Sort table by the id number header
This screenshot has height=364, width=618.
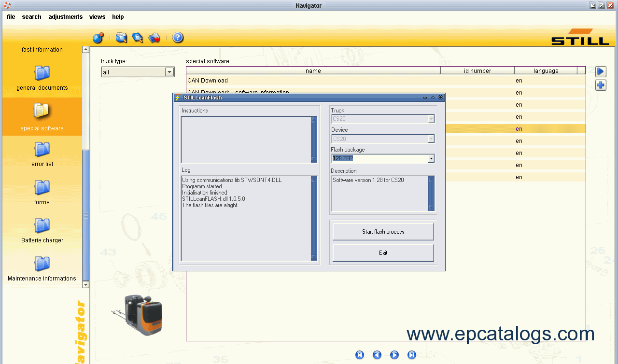pyautogui.click(x=478, y=70)
